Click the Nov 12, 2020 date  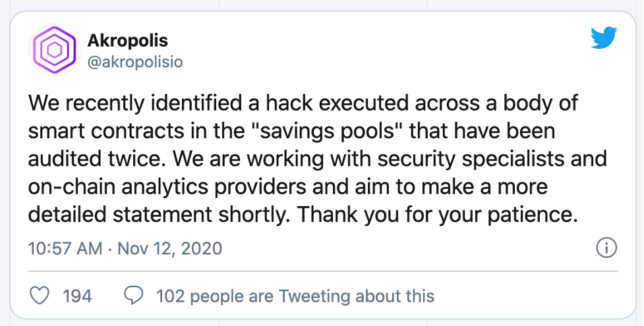click(170, 249)
